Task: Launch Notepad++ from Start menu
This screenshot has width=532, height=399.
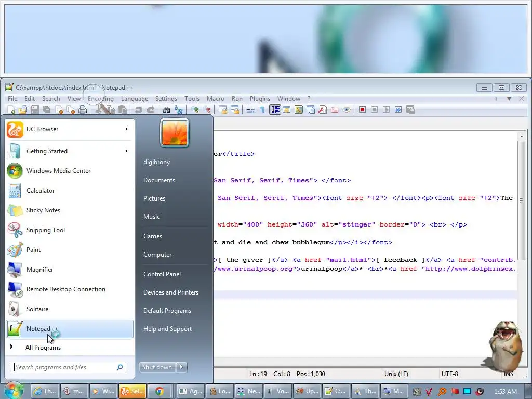Action: pyautogui.click(x=70, y=329)
